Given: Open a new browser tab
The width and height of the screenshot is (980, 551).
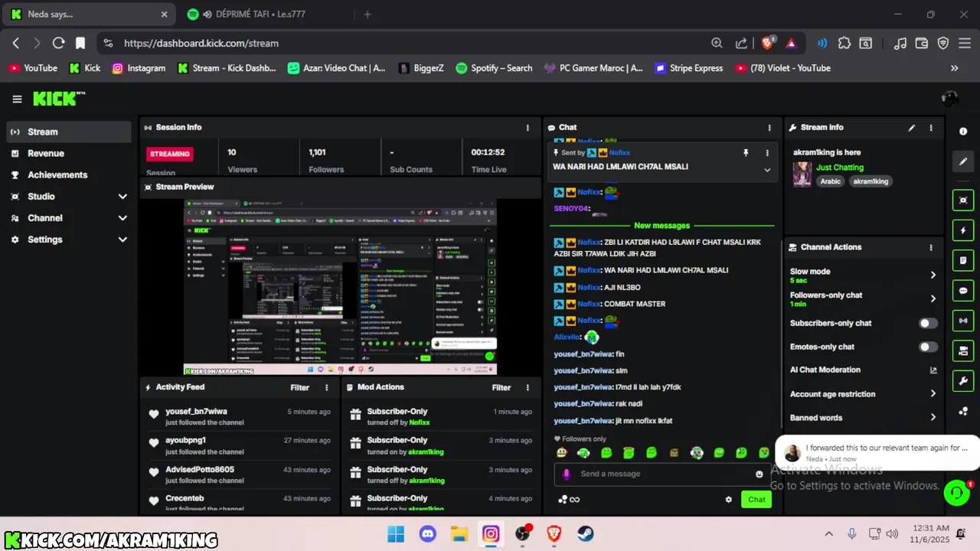Looking at the screenshot, I should [367, 15].
